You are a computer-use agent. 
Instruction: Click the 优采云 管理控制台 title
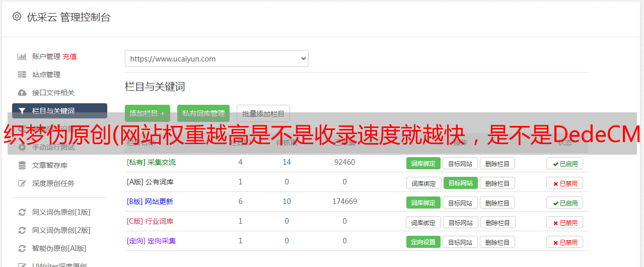point(69,17)
